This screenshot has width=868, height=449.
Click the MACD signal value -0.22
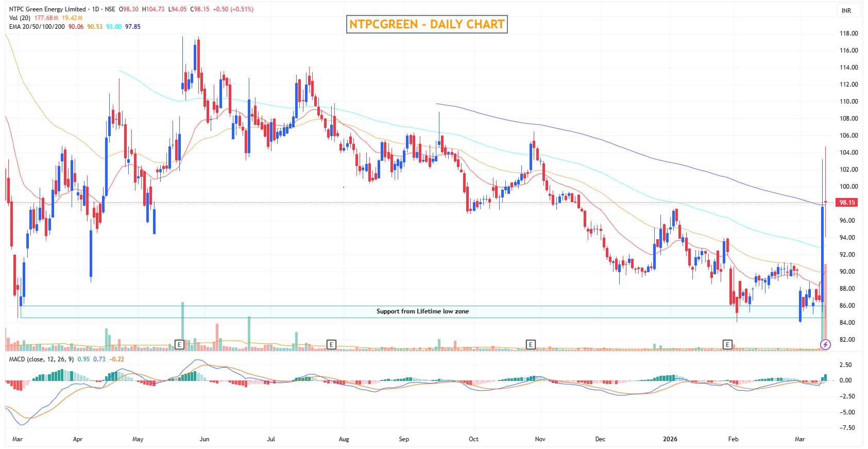(117, 359)
